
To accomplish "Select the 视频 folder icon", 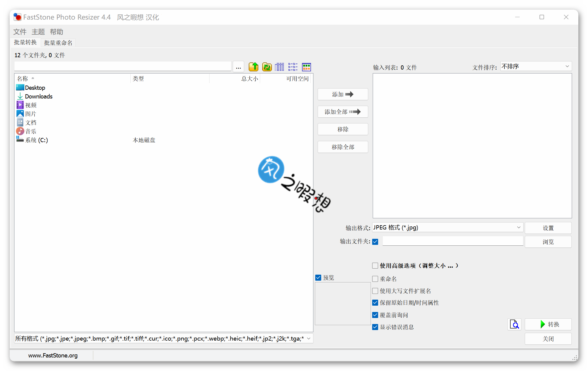I will [20, 105].
